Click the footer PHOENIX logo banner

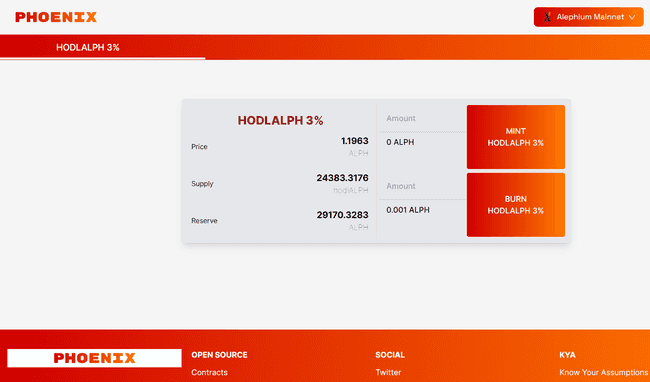pyautogui.click(x=95, y=358)
